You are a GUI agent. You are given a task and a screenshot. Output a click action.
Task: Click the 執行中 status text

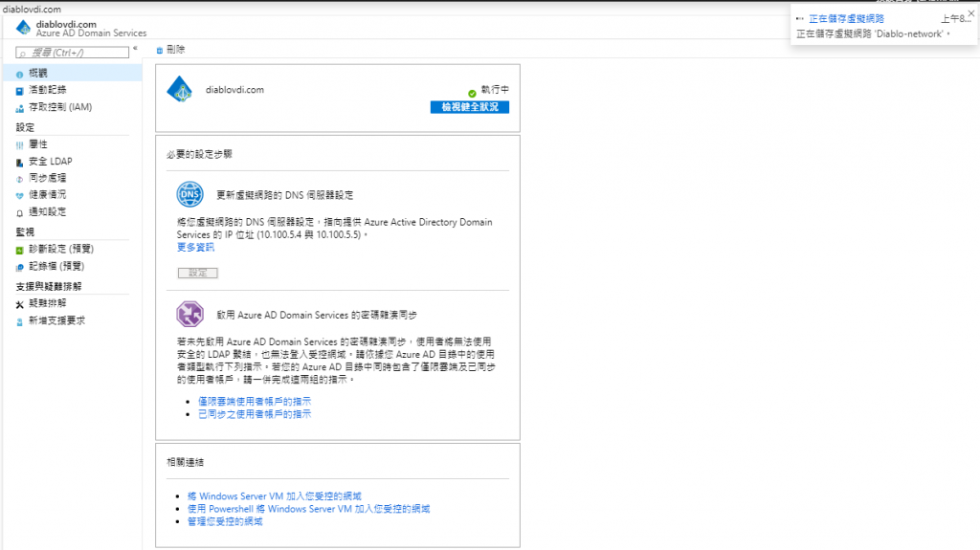(x=495, y=90)
